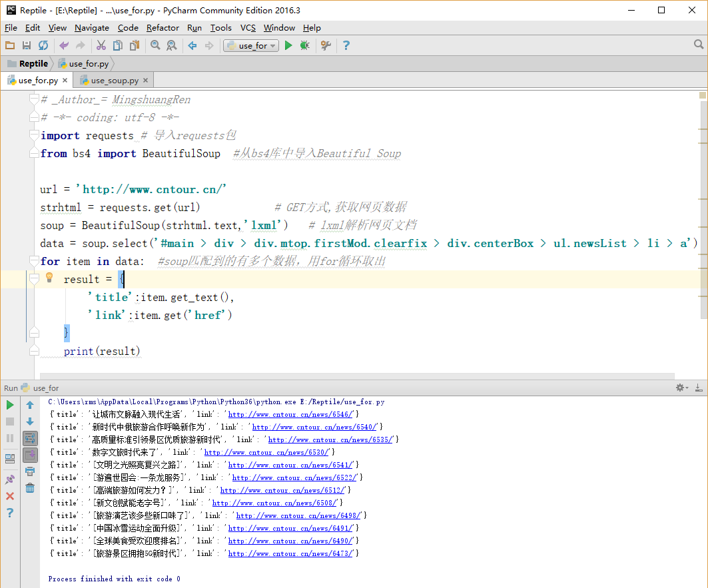Rerun use_for in the Run panel
The width and height of the screenshot is (708, 588).
10,404
